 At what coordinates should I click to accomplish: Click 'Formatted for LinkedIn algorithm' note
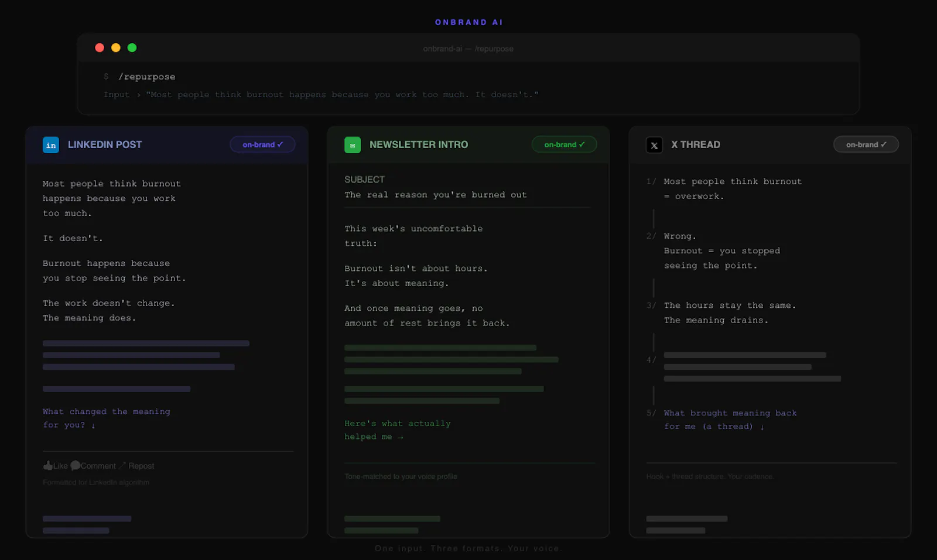click(96, 483)
